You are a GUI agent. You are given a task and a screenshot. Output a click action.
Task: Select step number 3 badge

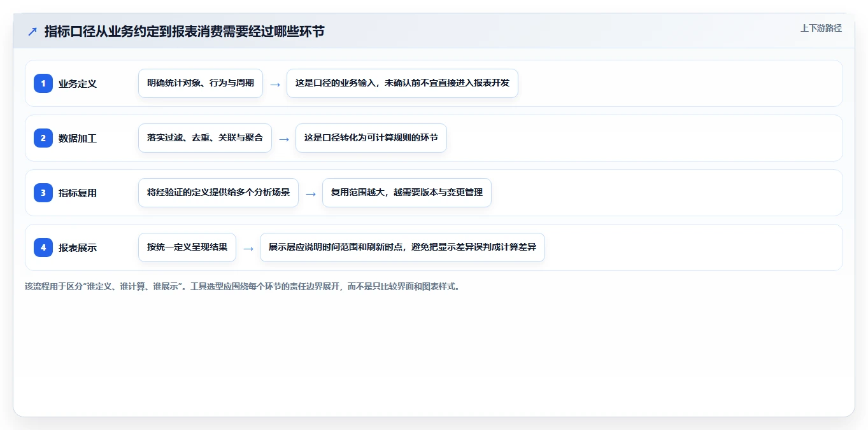click(x=43, y=193)
